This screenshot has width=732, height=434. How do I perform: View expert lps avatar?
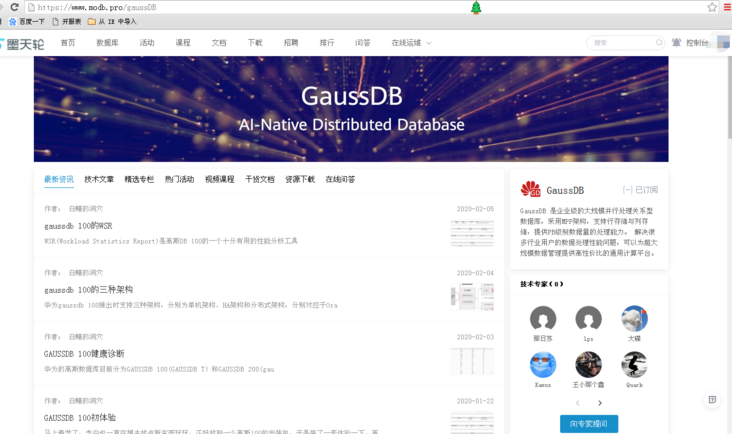point(588,319)
